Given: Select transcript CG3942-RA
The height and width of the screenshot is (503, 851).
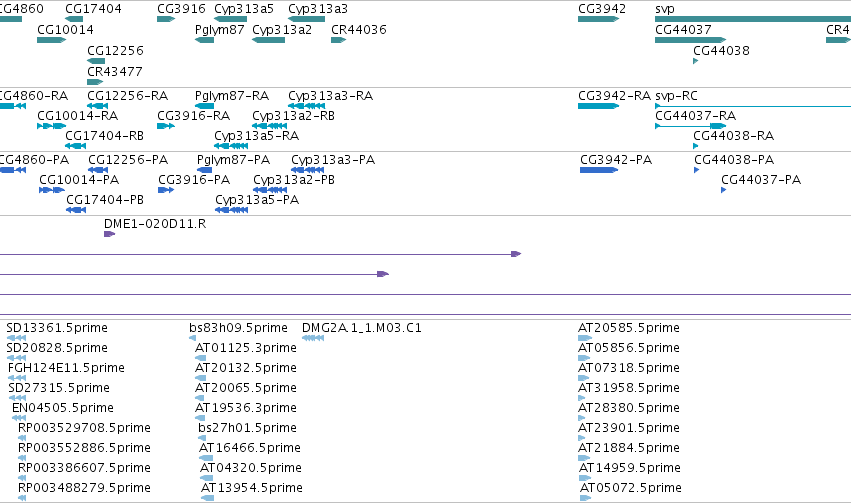Looking at the screenshot, I should click(599, 106).
